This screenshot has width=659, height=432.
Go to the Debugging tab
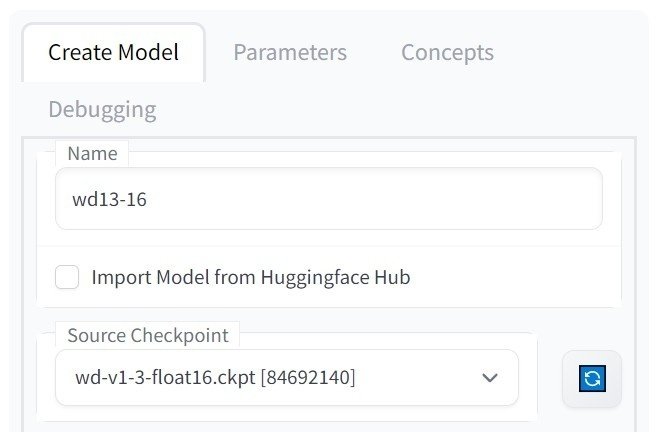pyautogui.click(x=102, y=110)
